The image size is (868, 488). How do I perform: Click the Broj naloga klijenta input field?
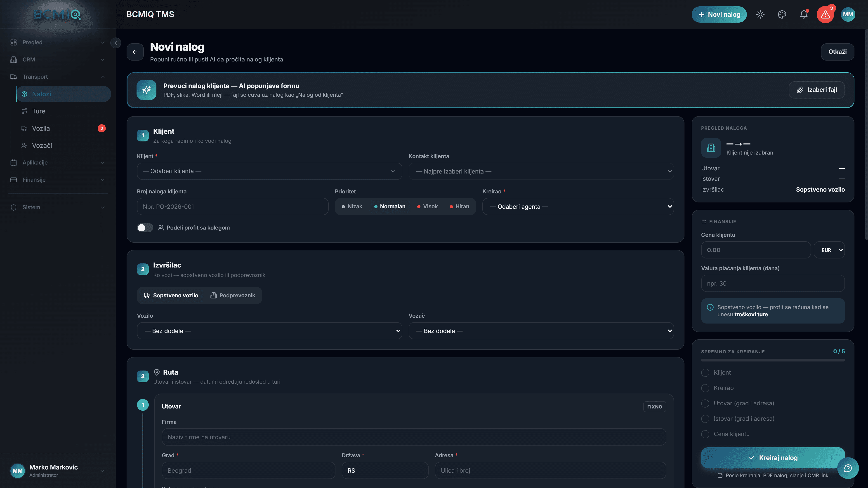point(233,206)
